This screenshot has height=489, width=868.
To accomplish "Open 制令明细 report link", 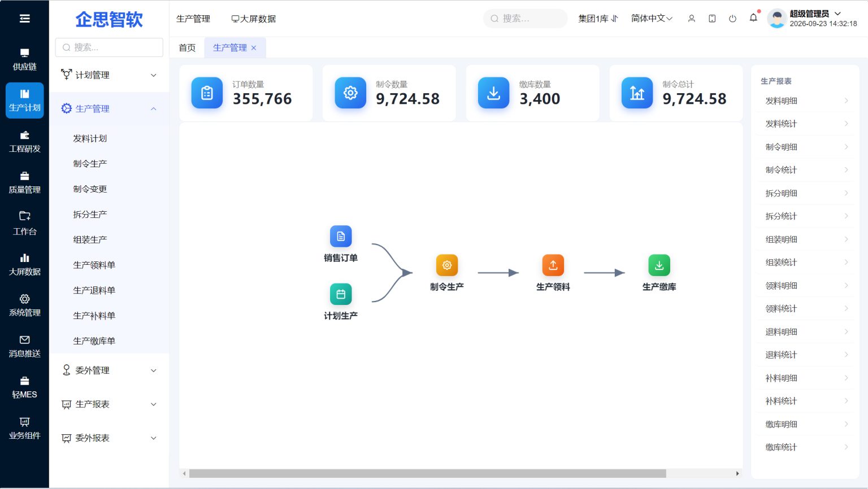I will 806,147.
